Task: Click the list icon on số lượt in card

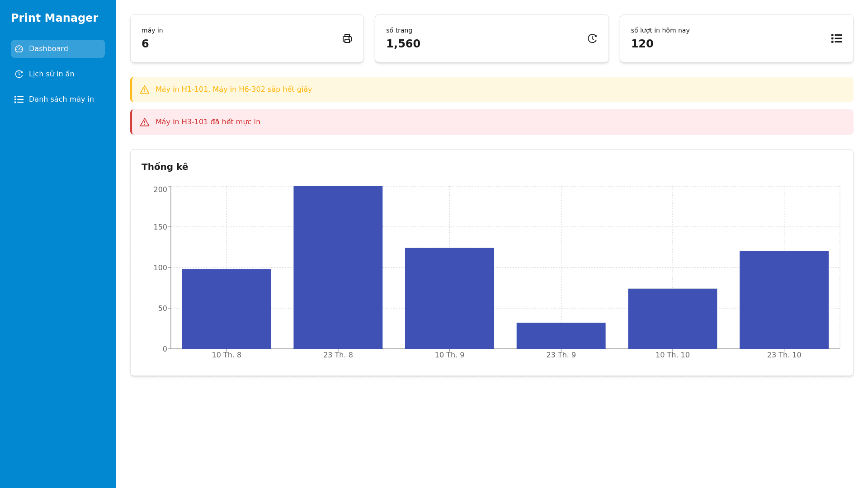Action: pos(836,38)
